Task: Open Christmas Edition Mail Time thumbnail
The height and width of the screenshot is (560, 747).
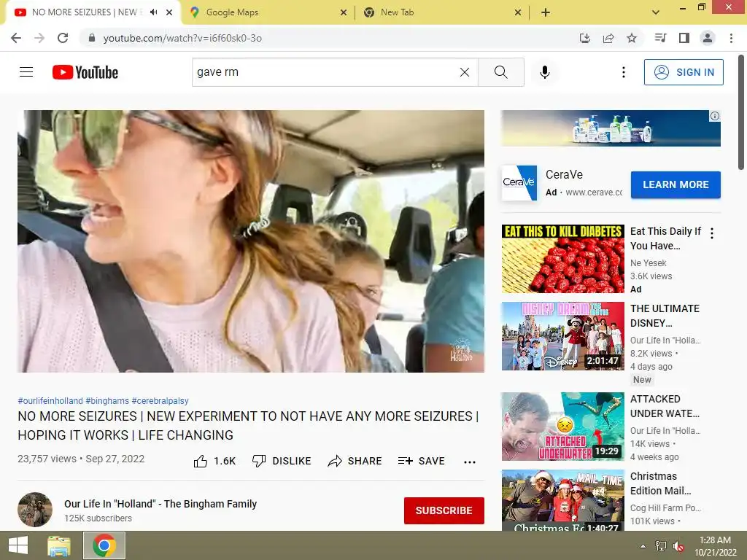Action: pos(562,500)
